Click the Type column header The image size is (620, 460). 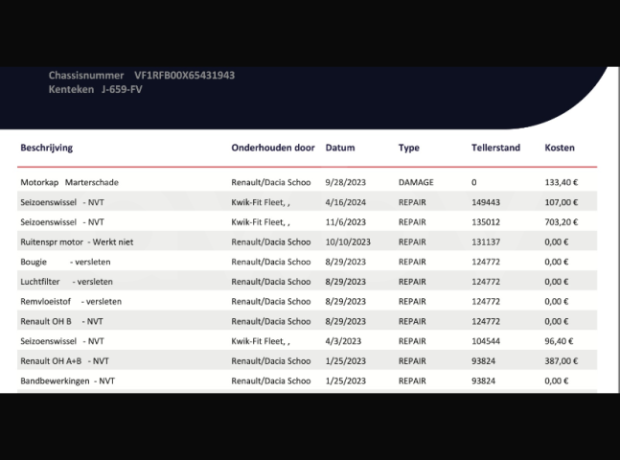tap(408, 148)
